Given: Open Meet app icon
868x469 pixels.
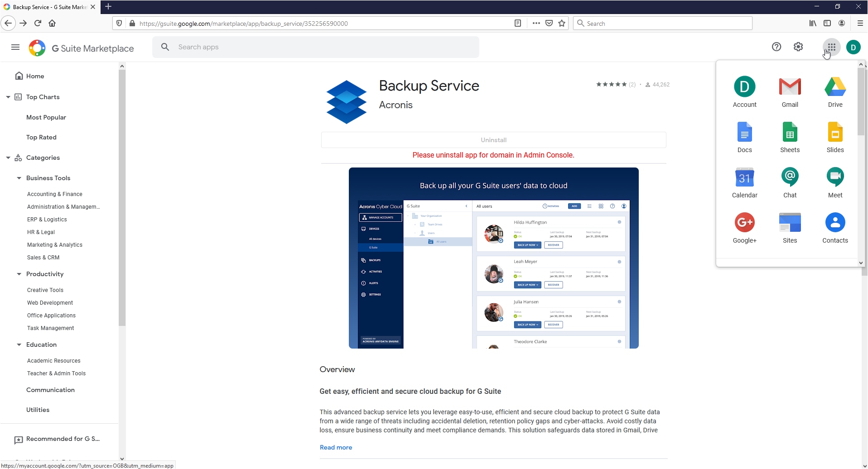Looking at the screenshot, I should [x=835, y=183].
